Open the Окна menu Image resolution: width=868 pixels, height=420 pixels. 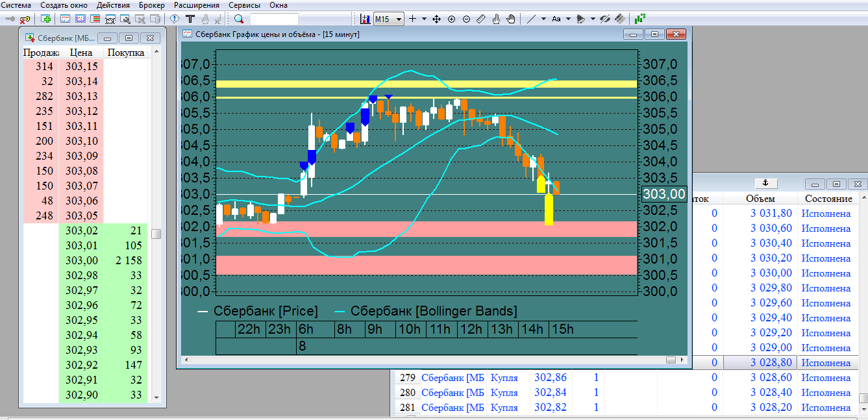279,5
